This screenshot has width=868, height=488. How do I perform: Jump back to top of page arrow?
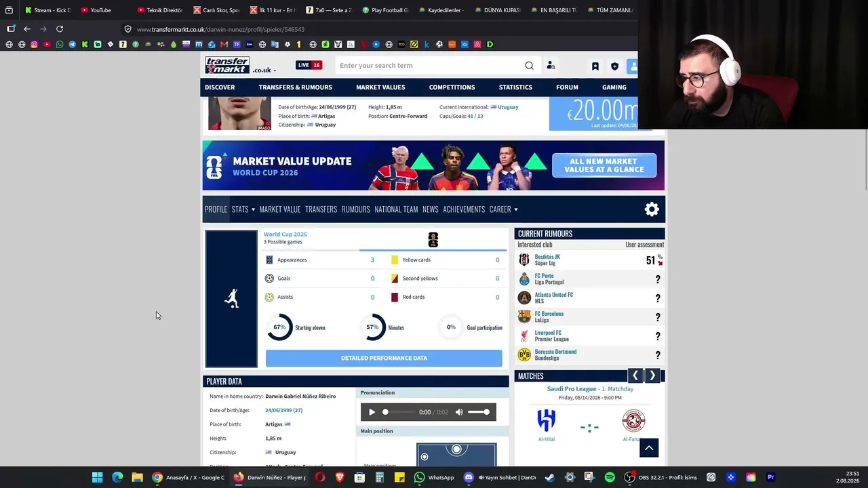(649, 447)
